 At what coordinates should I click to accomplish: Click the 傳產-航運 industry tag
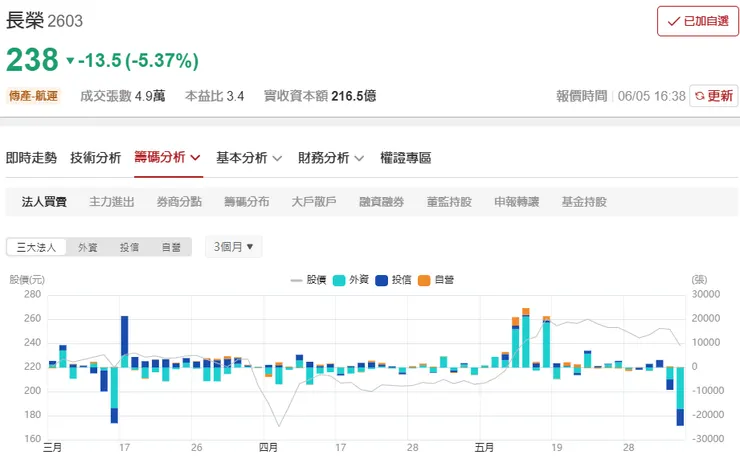coord(34,96)
